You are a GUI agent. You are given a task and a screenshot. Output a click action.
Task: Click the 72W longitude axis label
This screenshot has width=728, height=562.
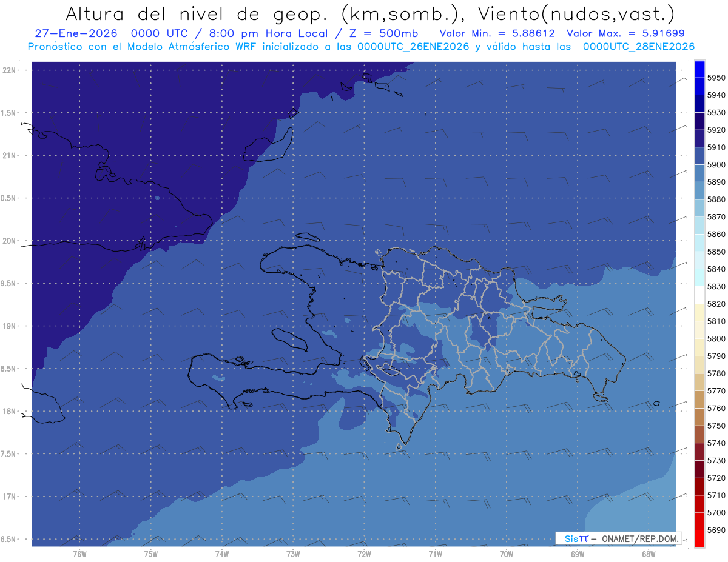tap(365, 554)
